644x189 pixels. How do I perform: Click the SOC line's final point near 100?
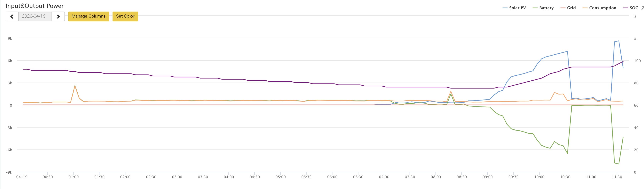(623, 61)
